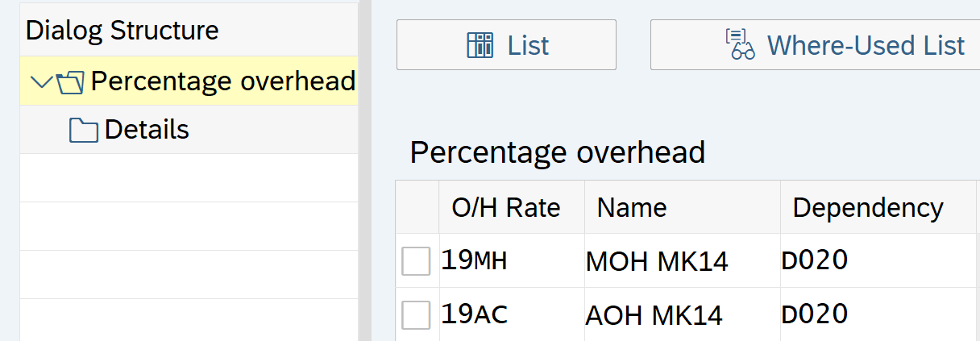Click the D020 dependency in the 19AC row

[814, 314]
